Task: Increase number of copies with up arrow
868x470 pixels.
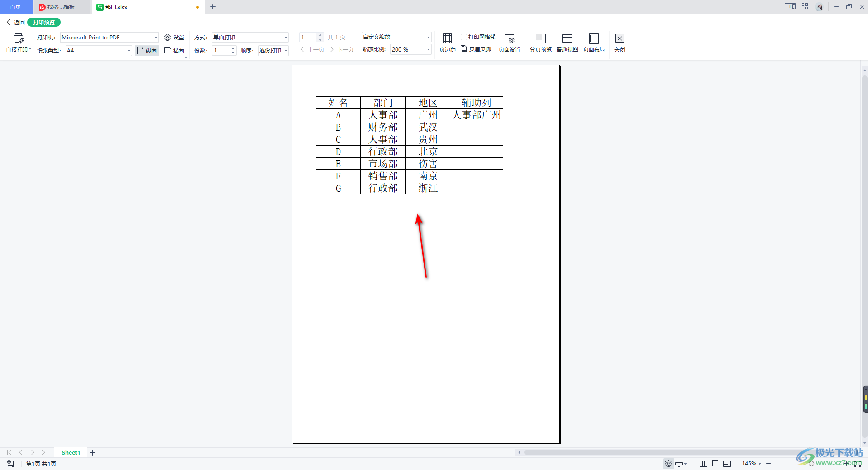Action: pos(233,48)
